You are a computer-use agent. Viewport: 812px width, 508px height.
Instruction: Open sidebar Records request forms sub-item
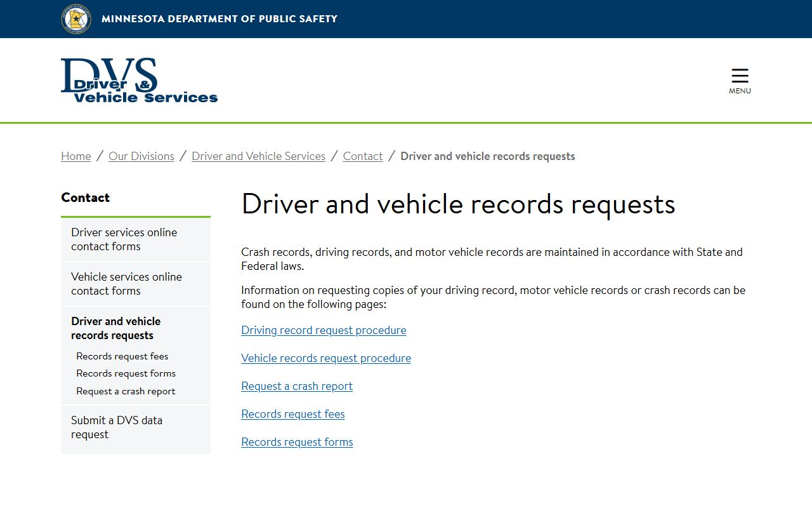[x=126, y=373]
